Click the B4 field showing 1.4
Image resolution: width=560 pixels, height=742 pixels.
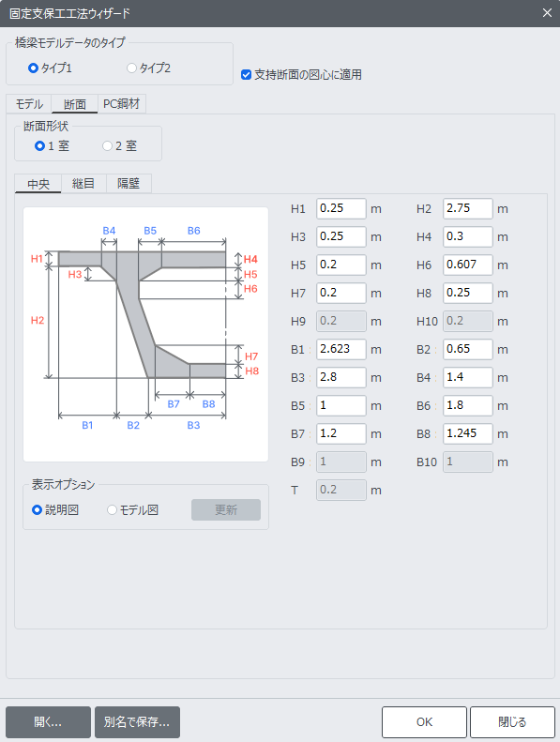pyautogui.click(x=468, y=378)
